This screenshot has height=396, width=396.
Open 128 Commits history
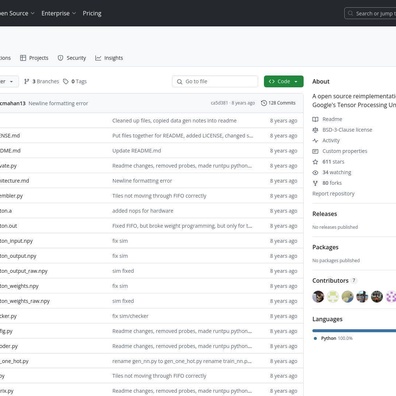pos(278,103)
